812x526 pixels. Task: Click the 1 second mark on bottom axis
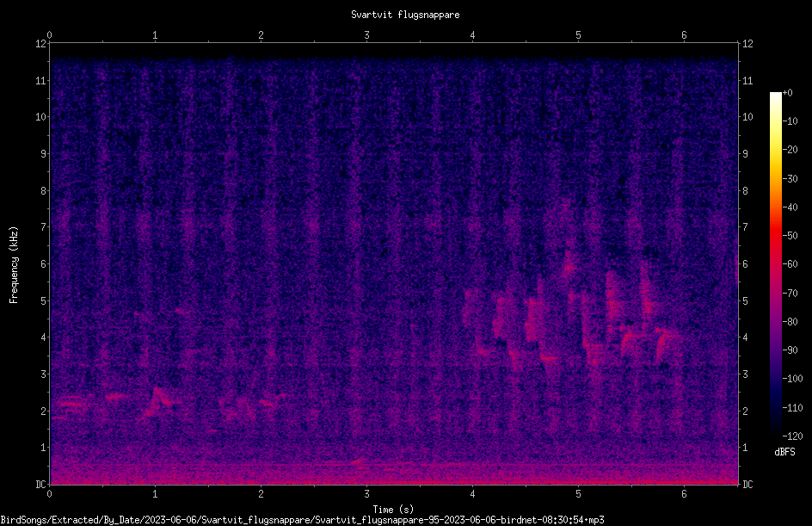click(155, 494)
